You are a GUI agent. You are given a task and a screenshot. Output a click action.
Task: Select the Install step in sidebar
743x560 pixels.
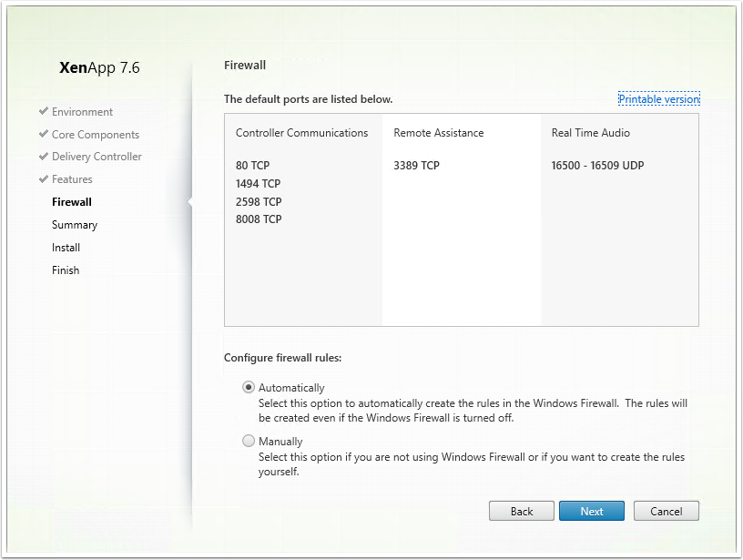(x=66, y=248)
